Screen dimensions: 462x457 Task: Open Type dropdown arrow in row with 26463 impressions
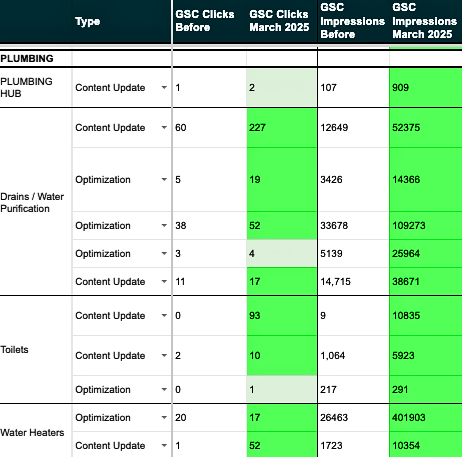pyautogui.click(x=164, y=418)
